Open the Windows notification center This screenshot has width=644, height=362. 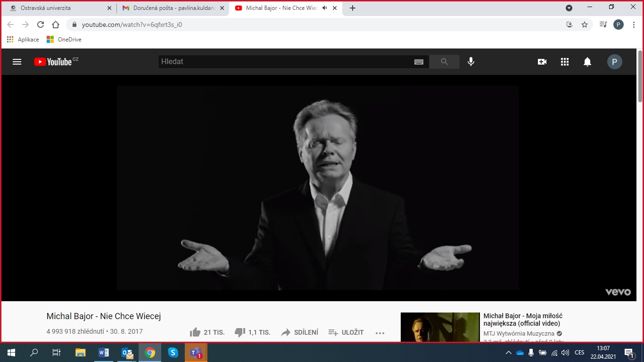click(x=629, y=353)
